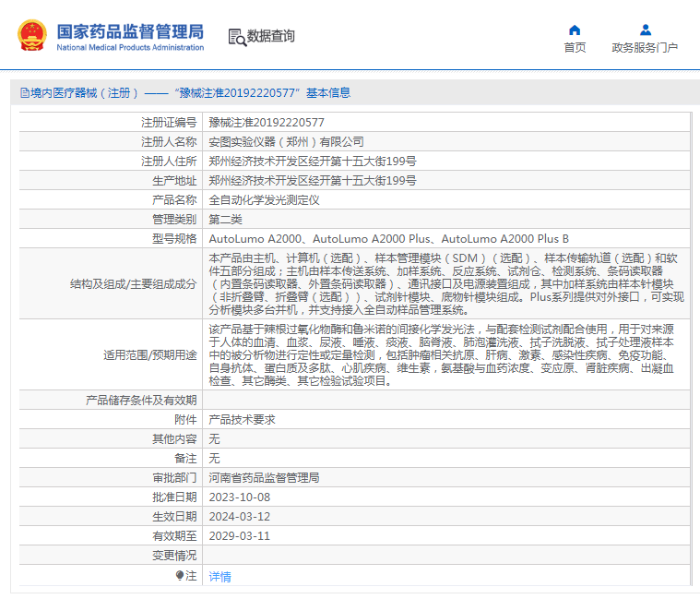Click the 附件 label

[185, 419]
